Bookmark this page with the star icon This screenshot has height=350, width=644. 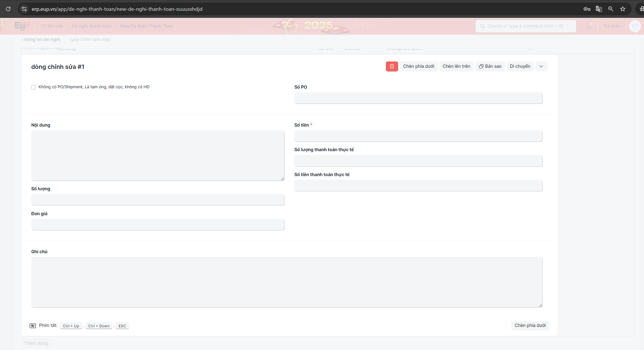(x=622, y=9)
